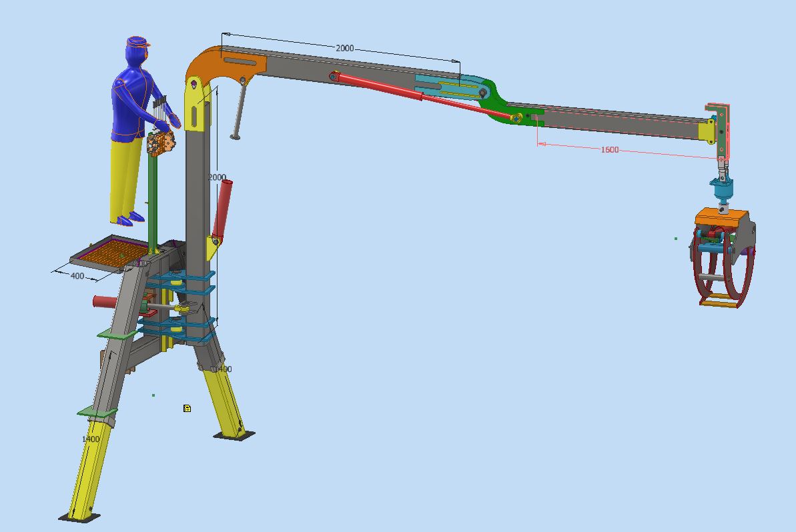Select the 1400 dimension on the left leg
Screen dimensions: 796x532
coord(91,439)
